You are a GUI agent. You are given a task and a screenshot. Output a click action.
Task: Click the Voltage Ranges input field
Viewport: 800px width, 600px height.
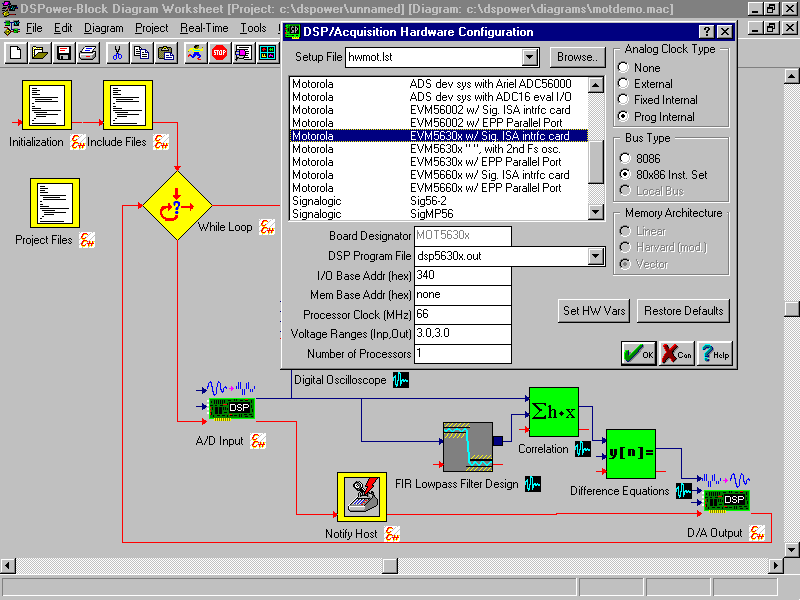point(462,334)
